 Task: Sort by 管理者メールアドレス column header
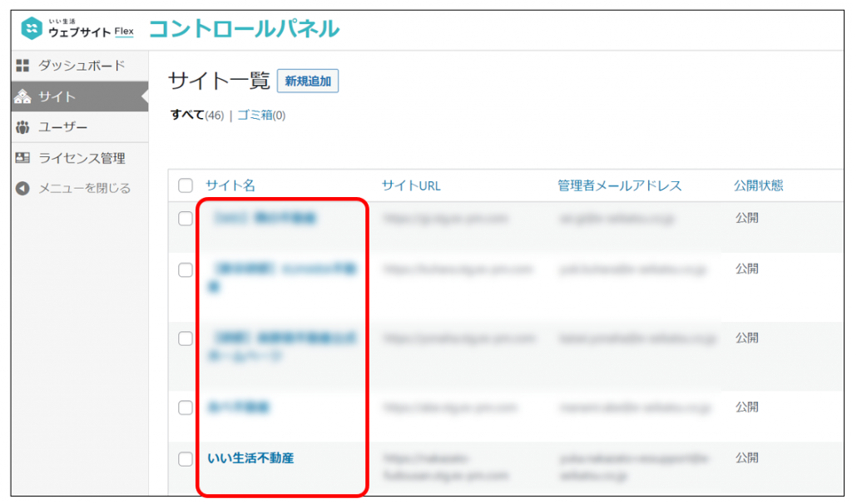click(x=619, y=185)
